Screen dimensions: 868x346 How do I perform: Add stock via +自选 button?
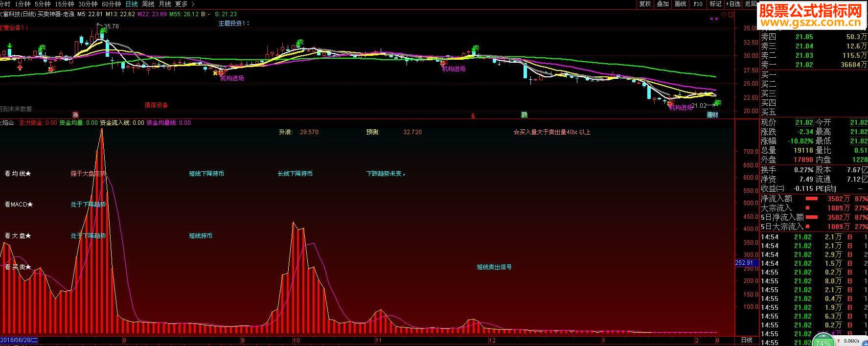click(733, 4)
